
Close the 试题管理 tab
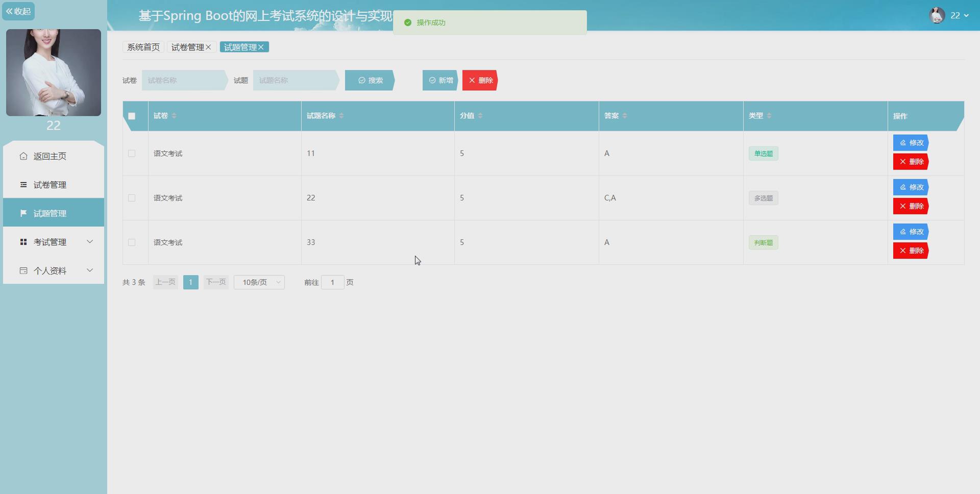pos(261,47)
